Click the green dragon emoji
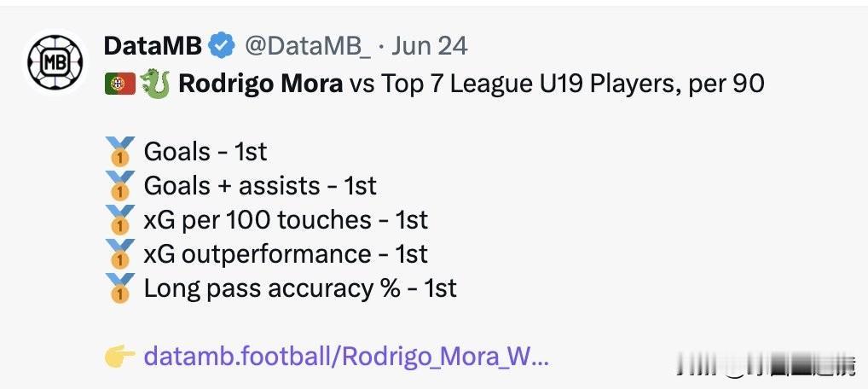 click(155, 84)
